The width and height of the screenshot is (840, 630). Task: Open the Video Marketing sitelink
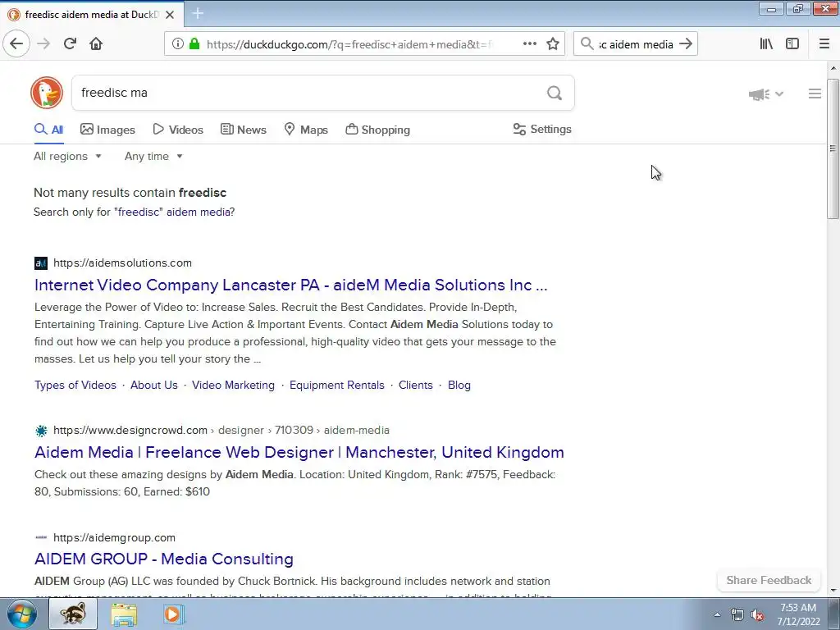pyautogui.click(x=233, y=386)
